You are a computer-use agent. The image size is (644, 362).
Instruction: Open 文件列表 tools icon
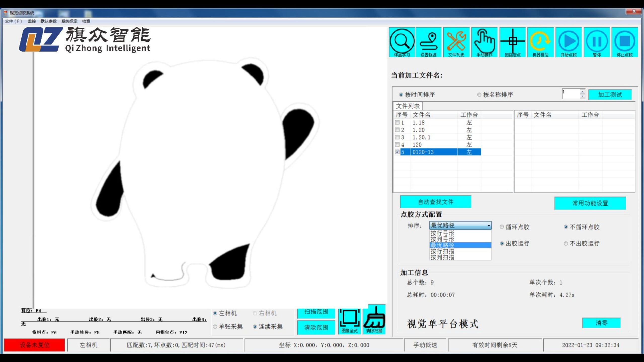pyautogui.click(x=456, y=42)
